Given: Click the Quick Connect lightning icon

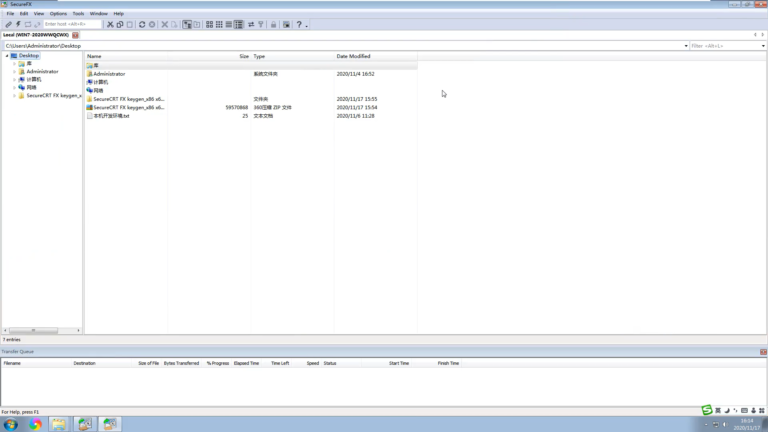Looking at the screenshot, I should [18, 24].
